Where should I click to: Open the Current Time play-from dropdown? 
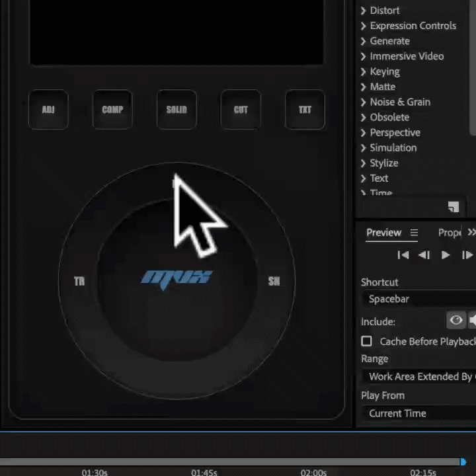tap(419, 413)
